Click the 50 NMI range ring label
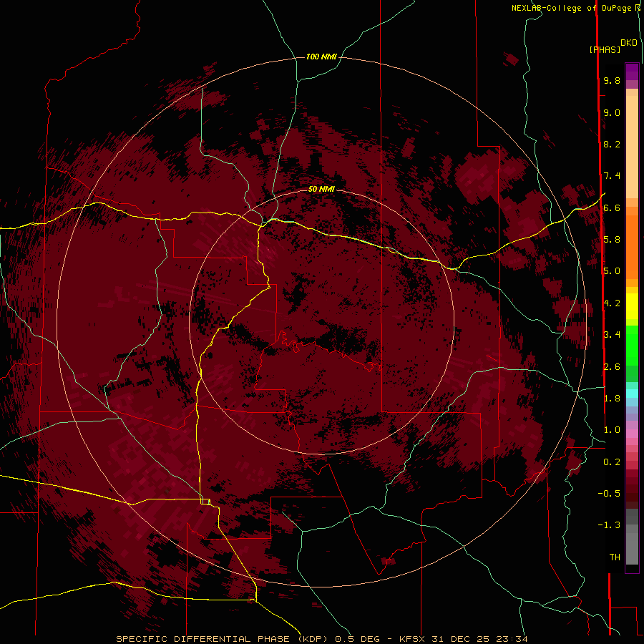This screenshot has width=644, height=644. point(321,189)
